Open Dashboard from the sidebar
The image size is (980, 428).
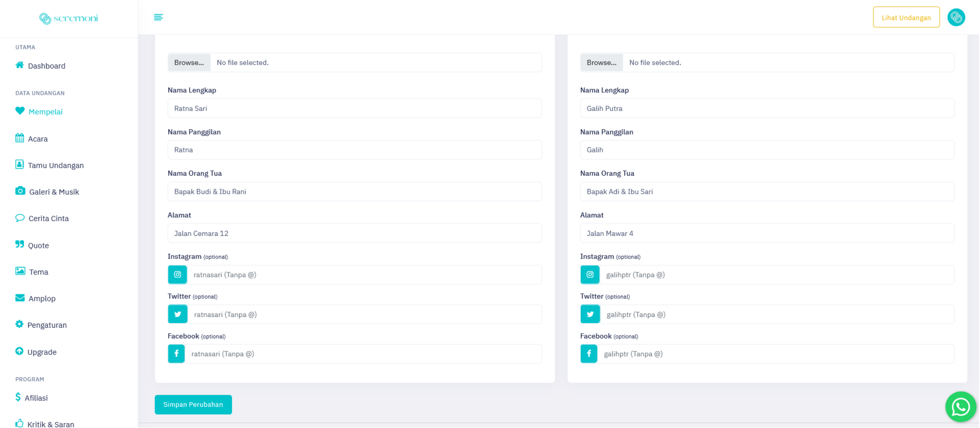coord(46,66)
